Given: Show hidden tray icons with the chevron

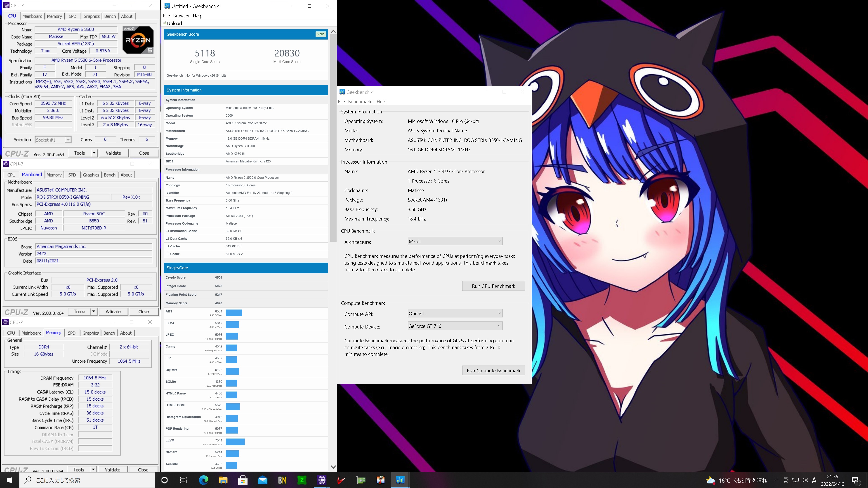Looking at the screenshot, I should tap(776, 480).
